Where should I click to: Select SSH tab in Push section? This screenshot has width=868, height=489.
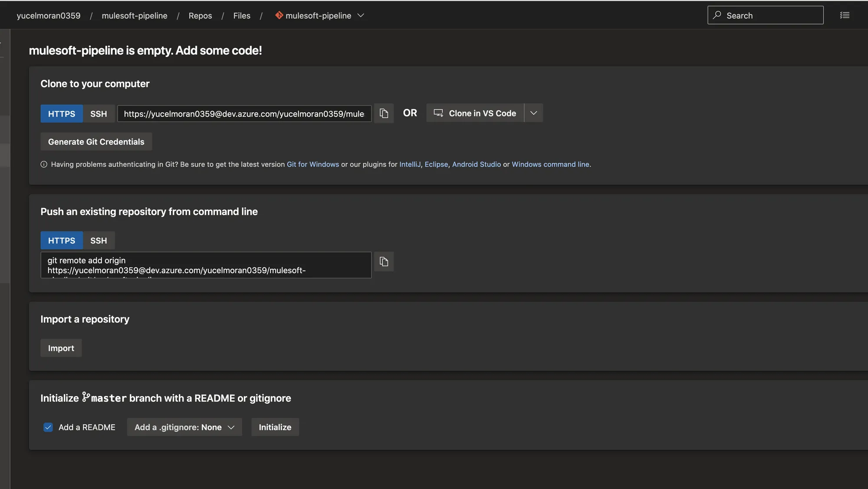pyautogui.click(x=99, y=241)
